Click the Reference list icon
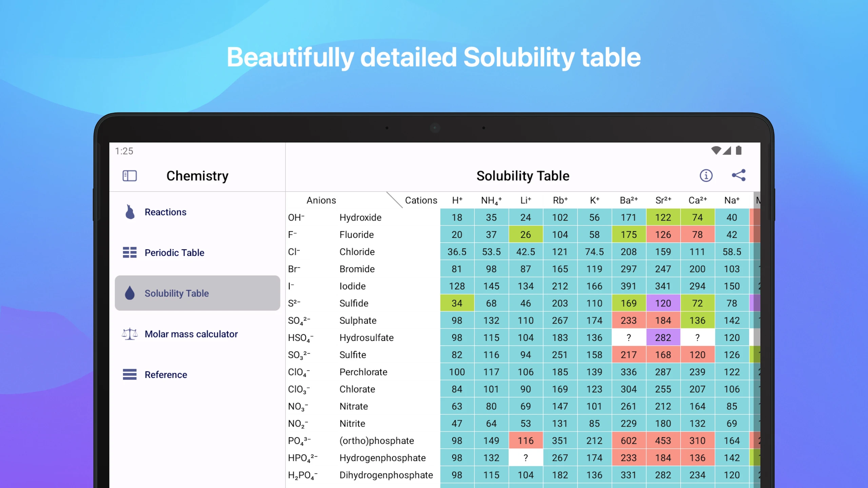Viewport: 868px width, 488px height. 130,374
